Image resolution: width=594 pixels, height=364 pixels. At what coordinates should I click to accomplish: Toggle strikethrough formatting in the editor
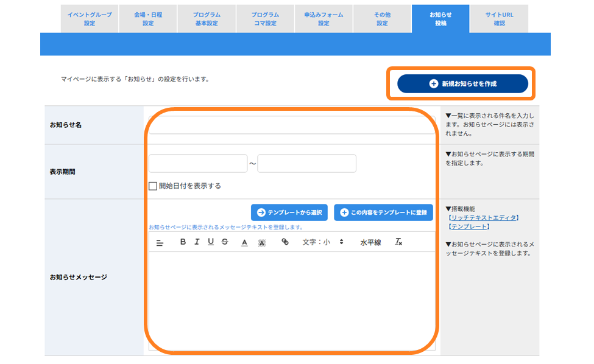pos(225,242)
